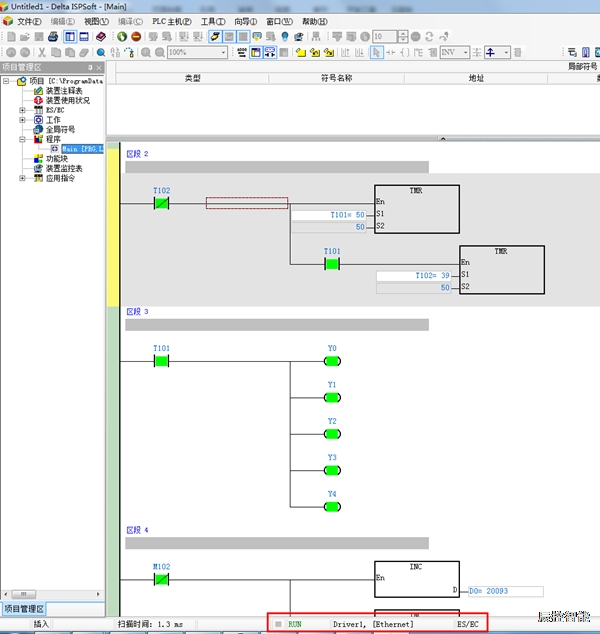The image size is (600, 634).
Task: Open the INV instruction dropdown
Action: click(x=465, y=52)
